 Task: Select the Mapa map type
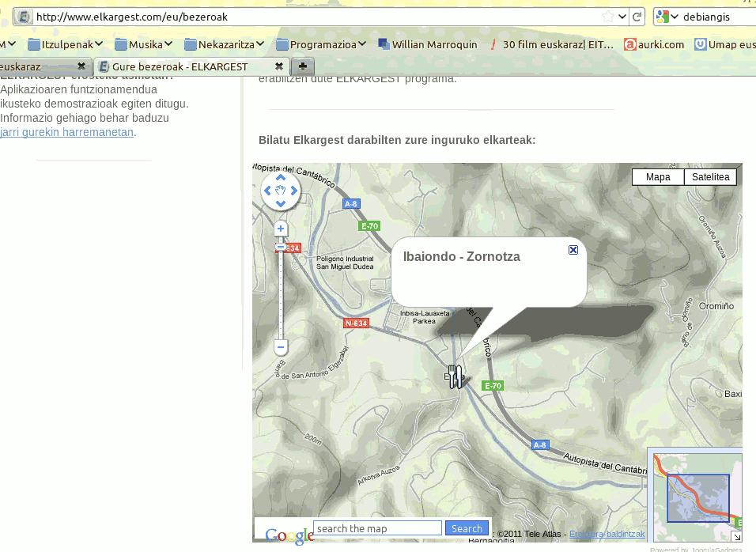click(658, 177)
